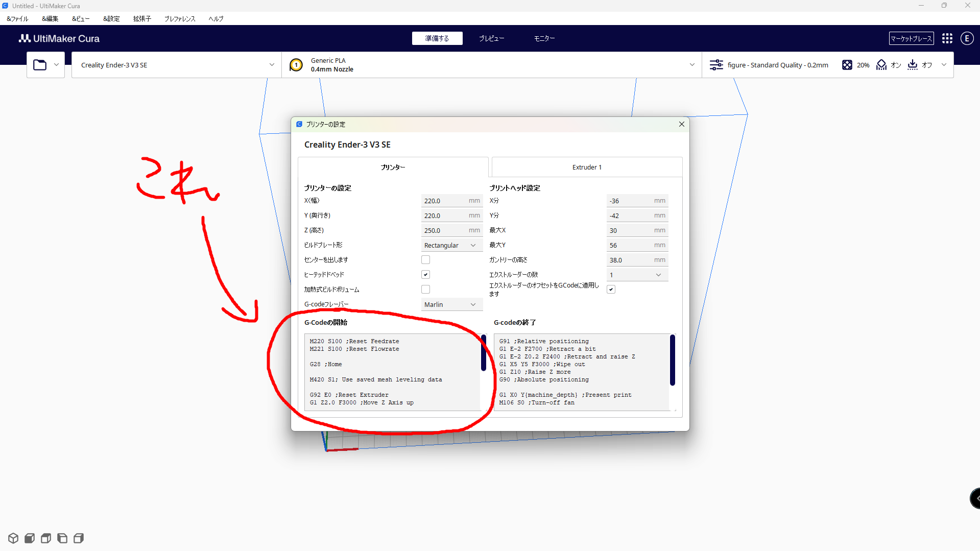Click the 最大Y input field
Image resolution: width=980 pixels, height=551 pixels.
tap(637, 246)
